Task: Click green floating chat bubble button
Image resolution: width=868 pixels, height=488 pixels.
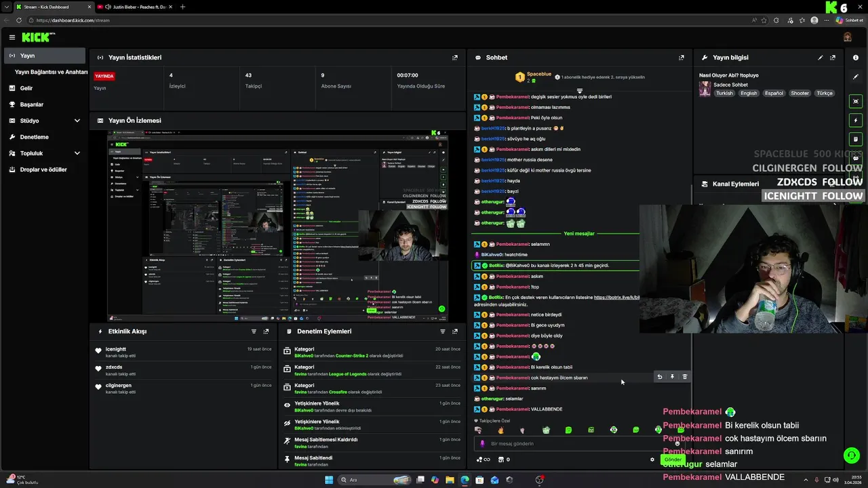Action: [852, 455]
